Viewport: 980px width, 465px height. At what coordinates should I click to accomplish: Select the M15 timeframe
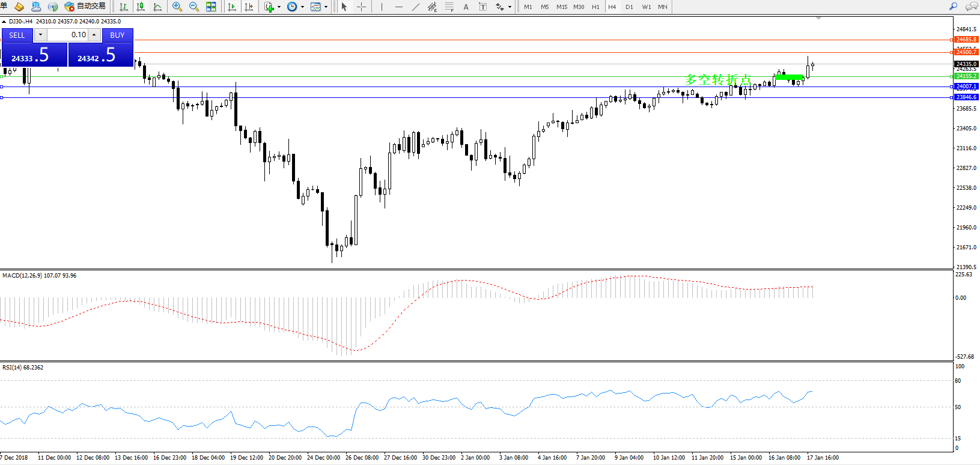[561, 7]
